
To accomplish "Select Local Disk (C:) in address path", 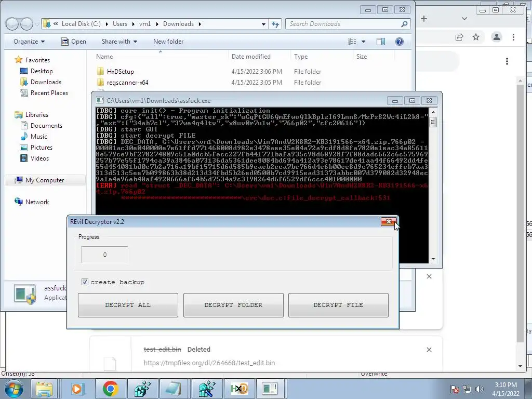I will pos(81,24).
